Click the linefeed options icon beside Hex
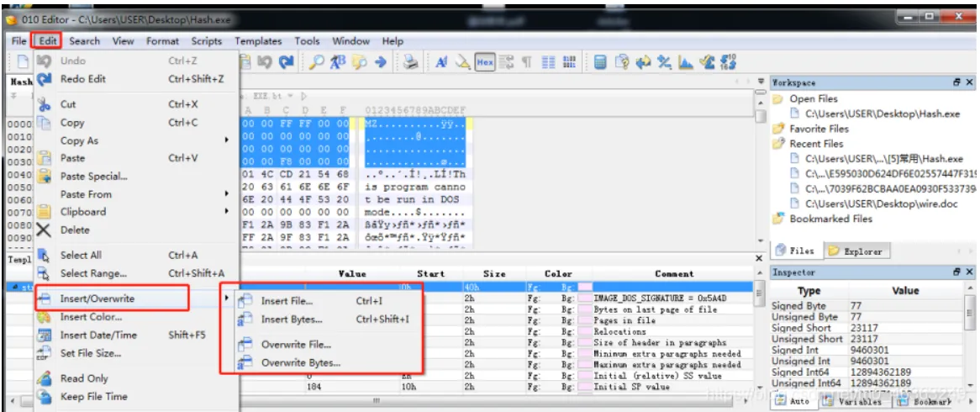The image size is (980, 412). [x=506, y=62]
